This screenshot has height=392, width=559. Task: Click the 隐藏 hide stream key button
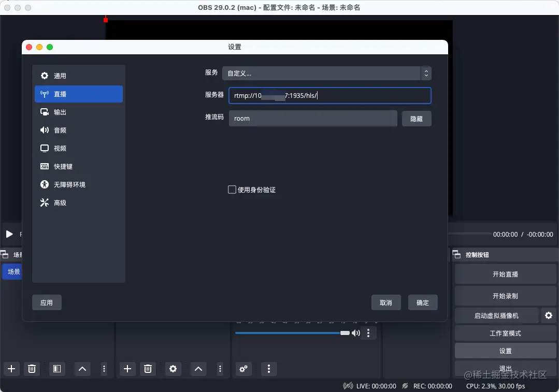click(x=417, y=119)
